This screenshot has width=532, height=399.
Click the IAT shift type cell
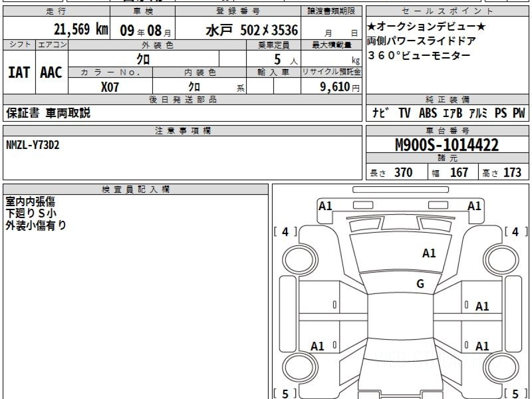click(19, 72)
